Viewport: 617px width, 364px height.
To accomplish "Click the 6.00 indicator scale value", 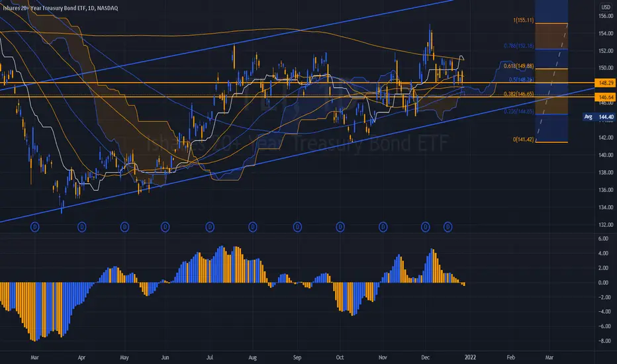I will (603, 238).
